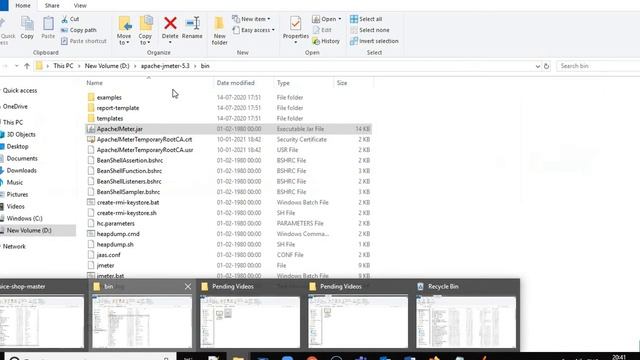
Task: Open the Easy access dropdown
Action: coord(253,30)
